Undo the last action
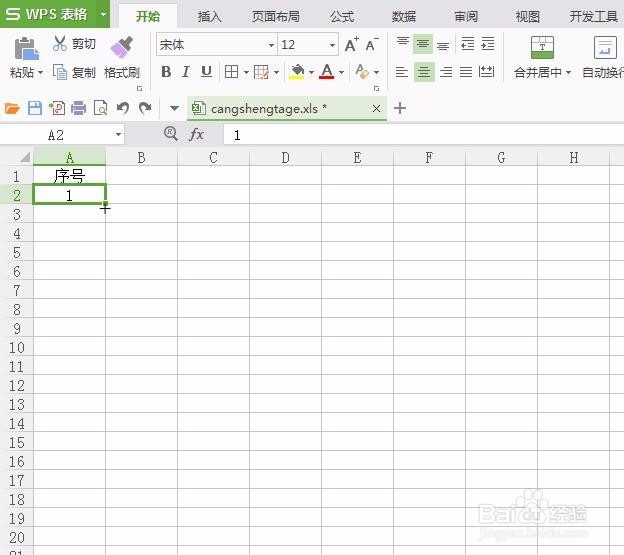This screenshot has height=555, width=624. pos(123,108)
